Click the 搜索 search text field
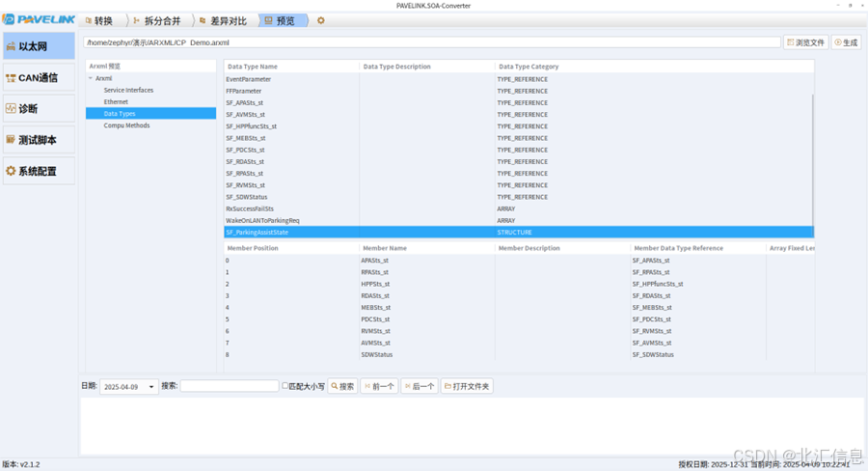The height and width of the screenshot is (471, 868). (230, 386)
